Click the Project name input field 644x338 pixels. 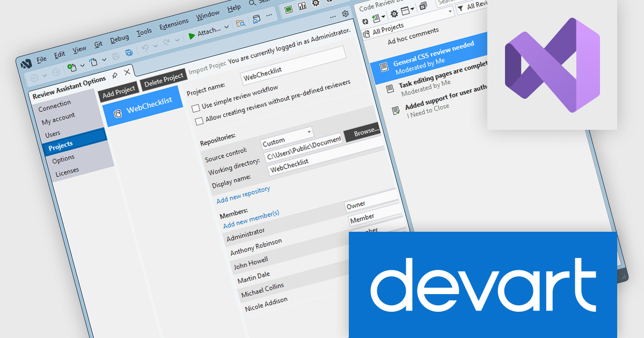293,64
